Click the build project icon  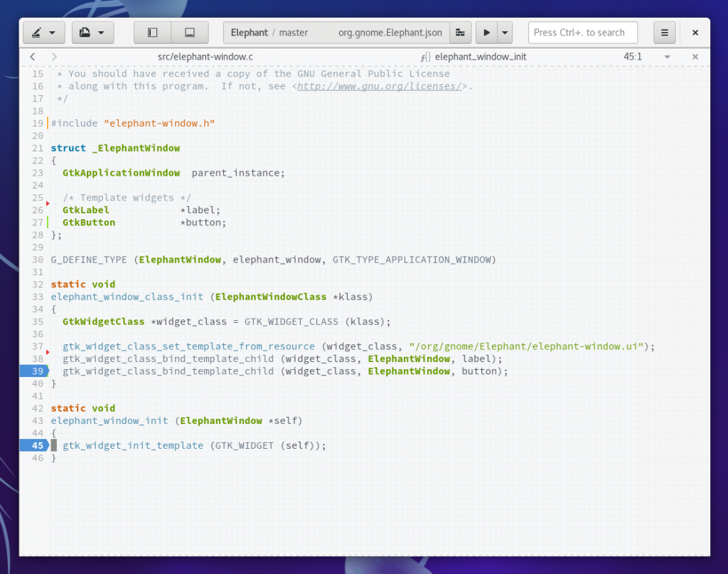[460, 33]
